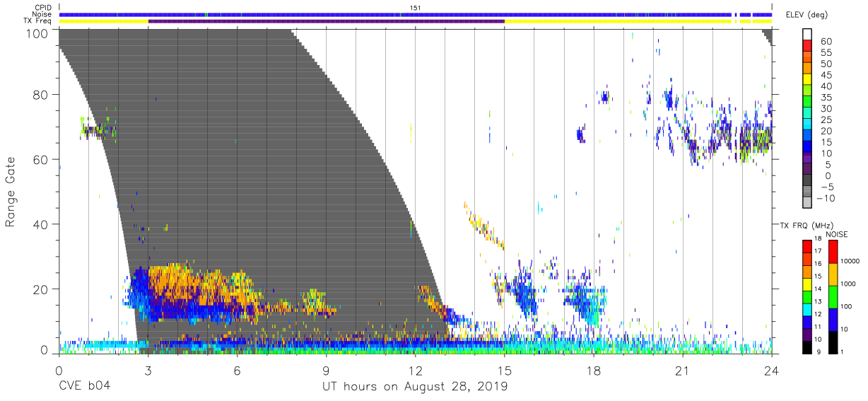This screenshot has height=401, width=868.
Task: Click the "CPID" row label at top
Action: tap(44, 8)
